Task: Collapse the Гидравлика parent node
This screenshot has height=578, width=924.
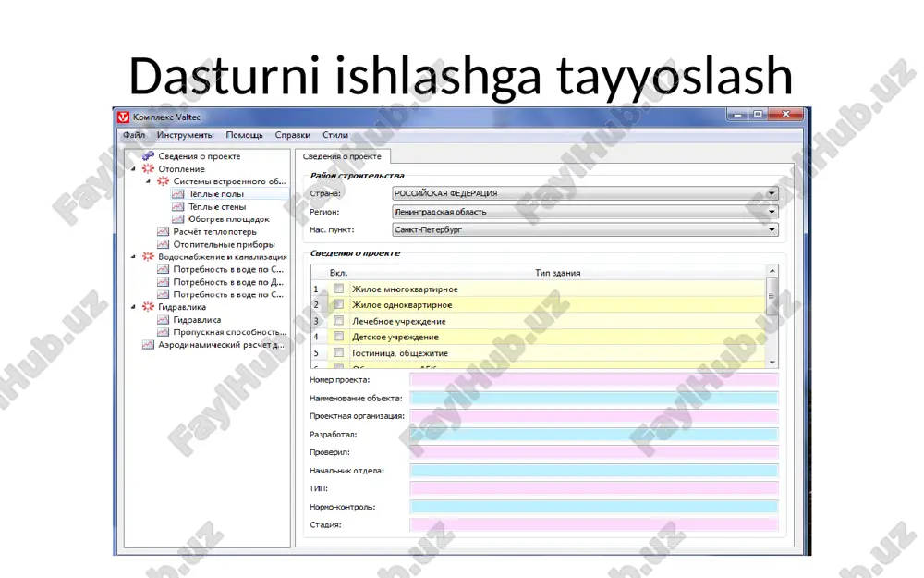Action: [133, 307]
